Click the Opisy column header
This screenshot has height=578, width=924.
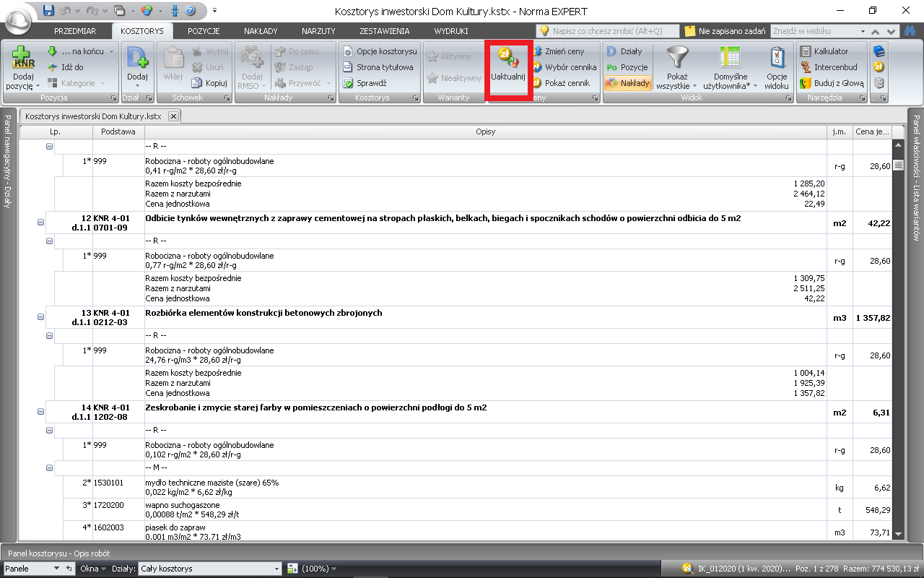tap(486, 131)
